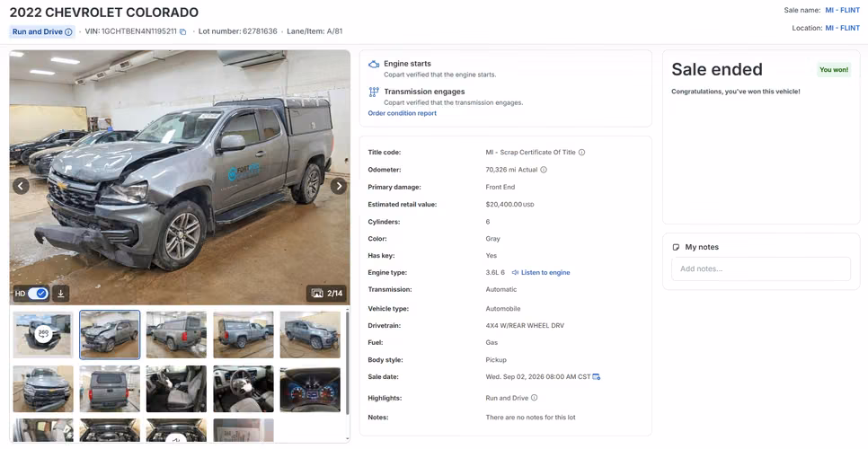Click the Front End primary damage value
Screen dimensions: 868x449
pos(500,187)
